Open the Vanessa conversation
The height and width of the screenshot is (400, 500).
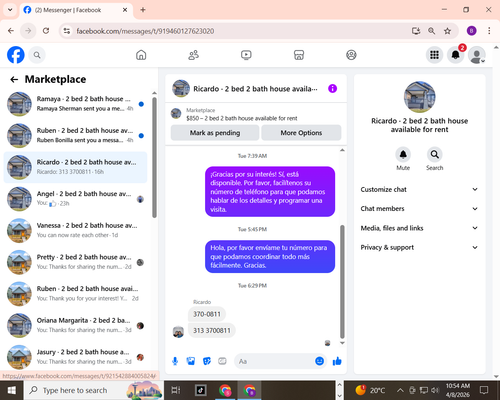75,230
